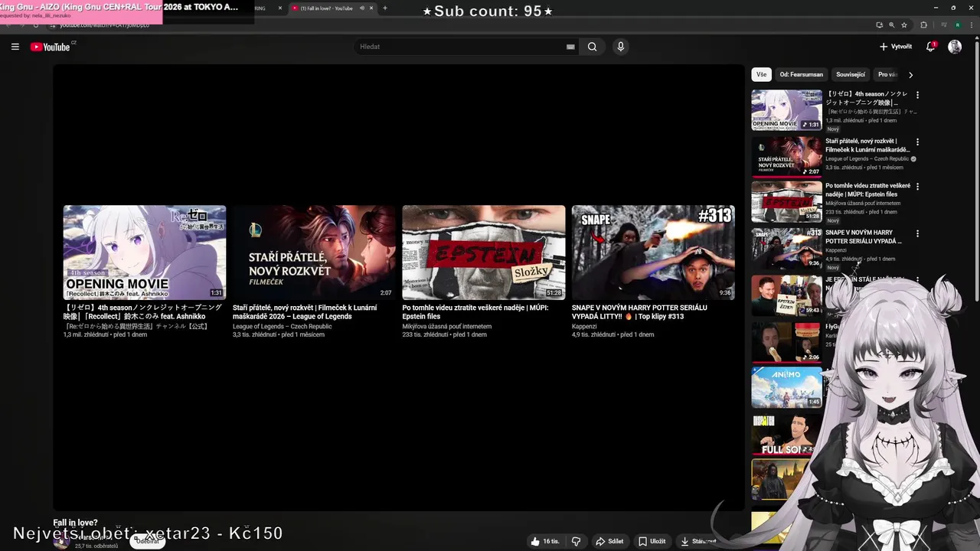Screen dimensions: 980x551
Task: Open sidebar title Po tomhle videu ztratíte
Action: (867, 190)
